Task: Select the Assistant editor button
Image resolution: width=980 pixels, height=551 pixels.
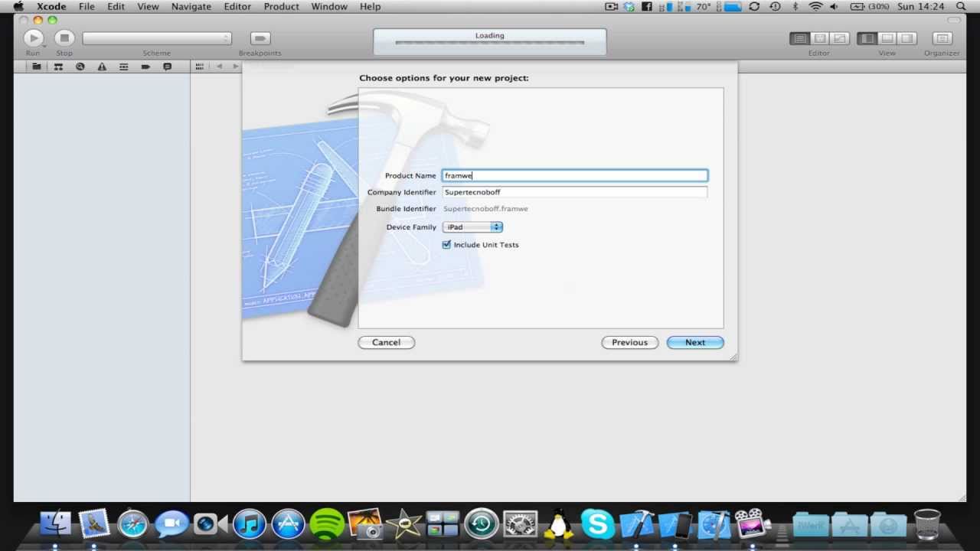Action: tap(819, 38)
